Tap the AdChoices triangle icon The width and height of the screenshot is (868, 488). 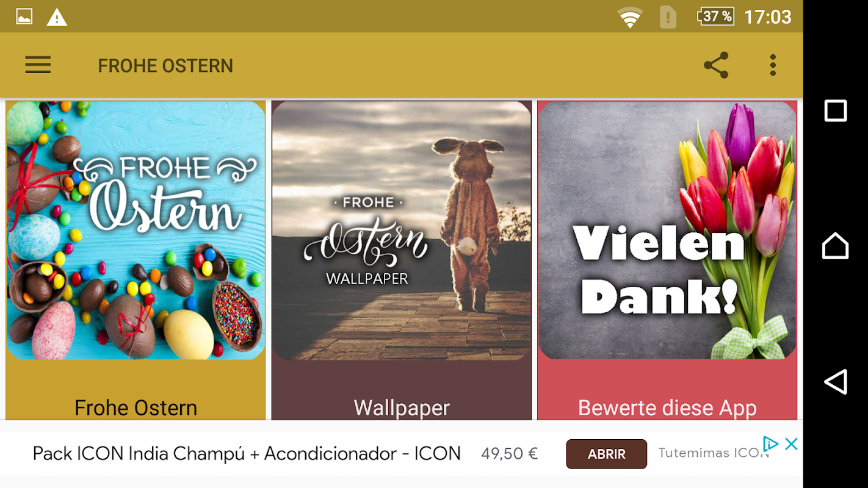pos(770,444)
